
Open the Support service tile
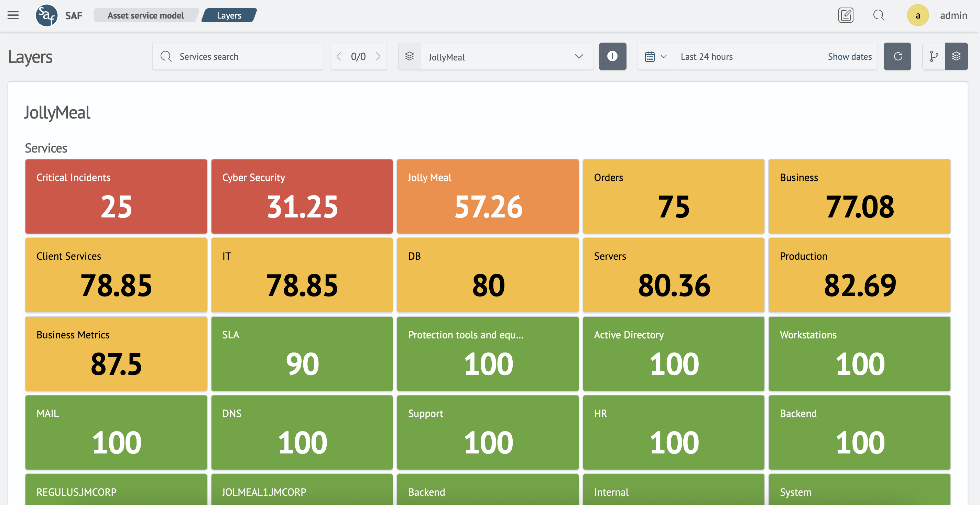point(488,432)
